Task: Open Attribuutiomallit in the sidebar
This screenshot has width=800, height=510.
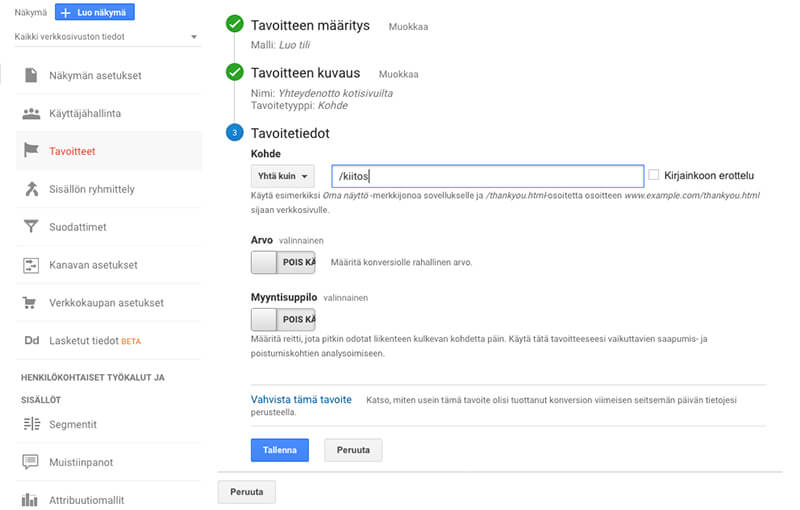Action: point(86,499)
